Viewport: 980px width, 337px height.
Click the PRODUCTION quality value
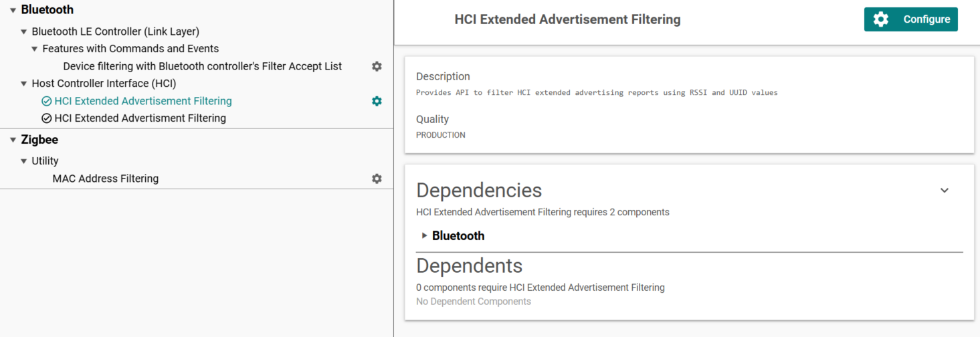440,135
